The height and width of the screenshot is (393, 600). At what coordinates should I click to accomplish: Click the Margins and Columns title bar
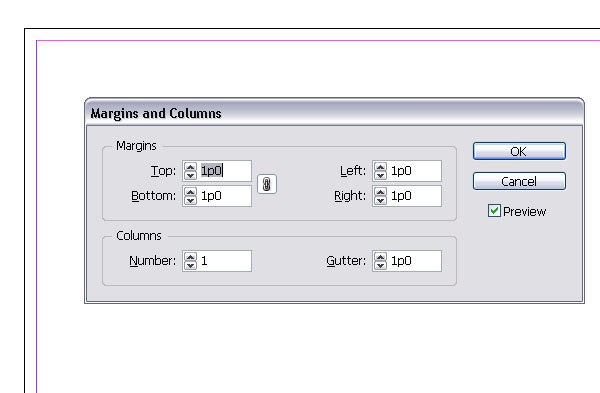click(334, 113)
